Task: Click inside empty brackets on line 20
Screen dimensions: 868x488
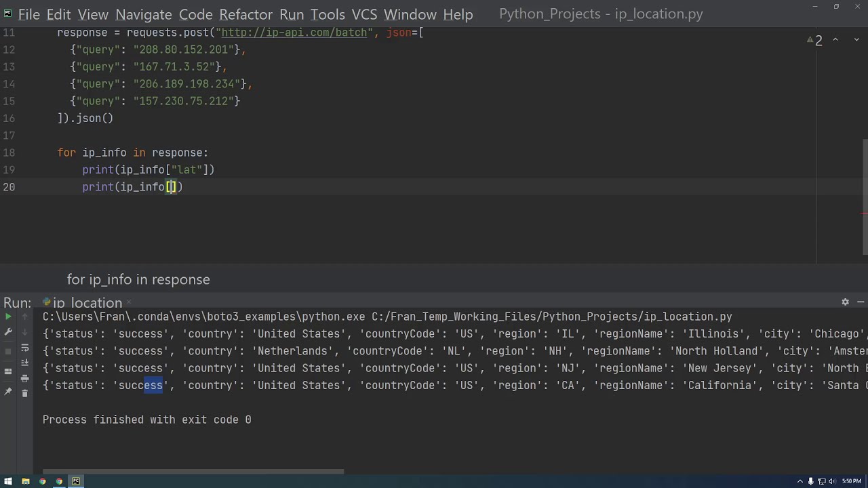Action: (172, 187)
